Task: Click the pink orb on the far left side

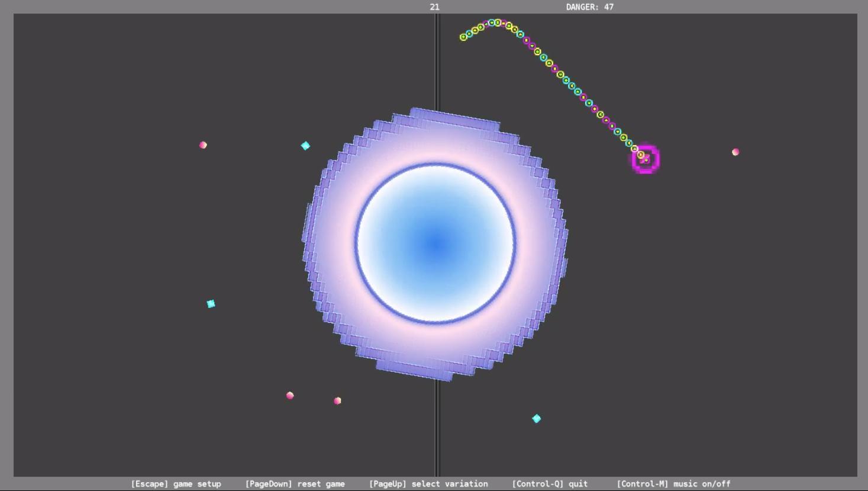Action: click(x=204, y=145)
